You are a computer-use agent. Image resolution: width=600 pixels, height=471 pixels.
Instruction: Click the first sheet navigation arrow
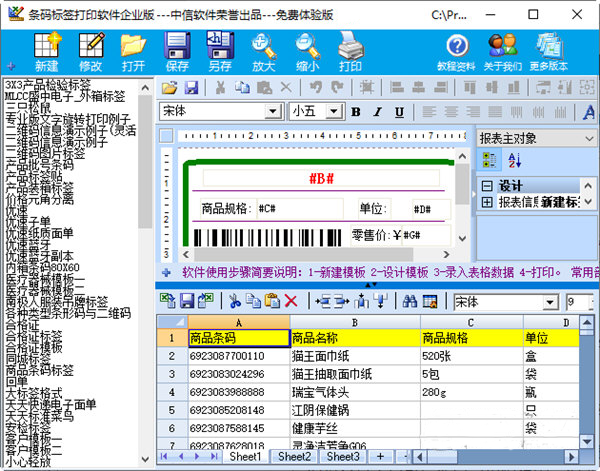coord(164,456)
